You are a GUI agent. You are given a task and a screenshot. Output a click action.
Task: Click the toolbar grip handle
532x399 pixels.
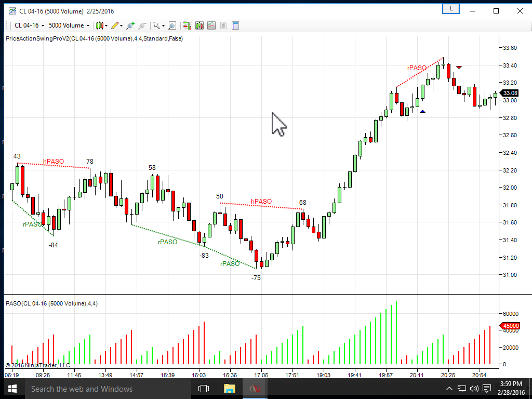(6, 25)
